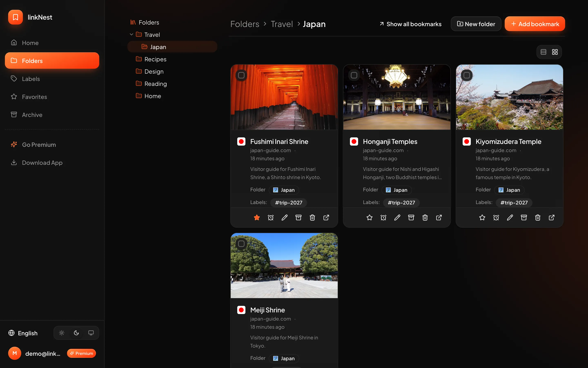
Task: Set reminder for Fushimi Inari Shrine
Action: 271,217
